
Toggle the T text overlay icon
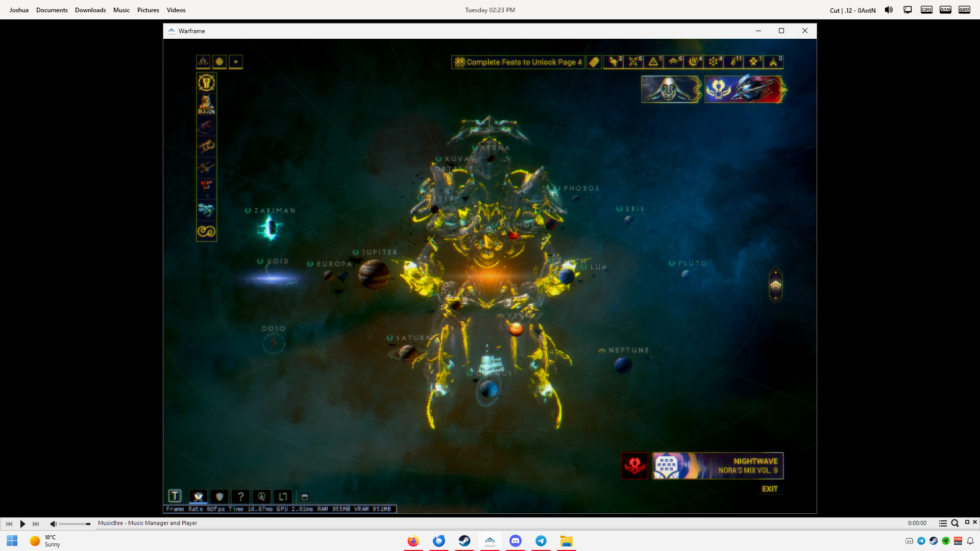(175, 496)
